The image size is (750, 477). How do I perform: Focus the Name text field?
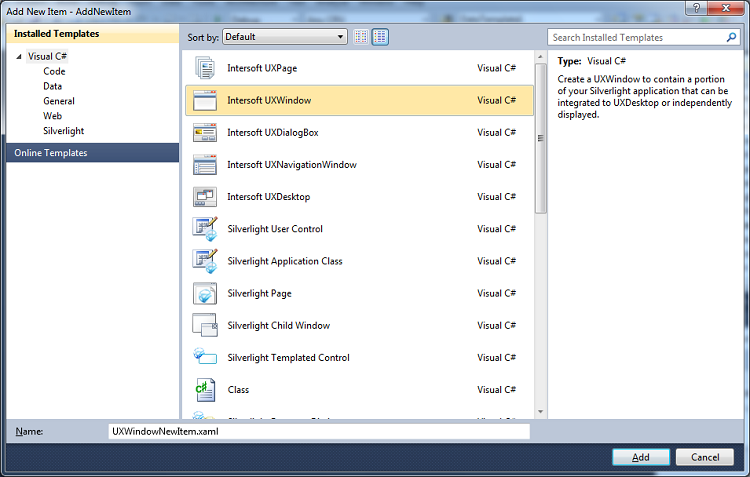click(319, 431)
